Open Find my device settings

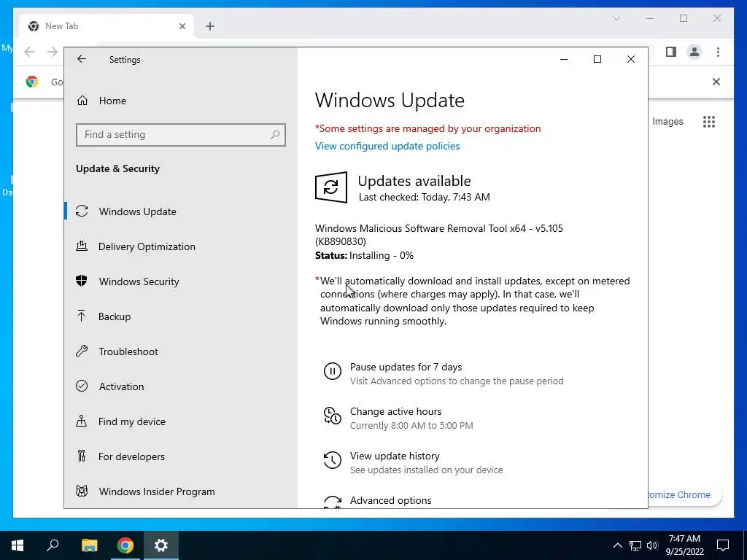[x=131, y=421]
